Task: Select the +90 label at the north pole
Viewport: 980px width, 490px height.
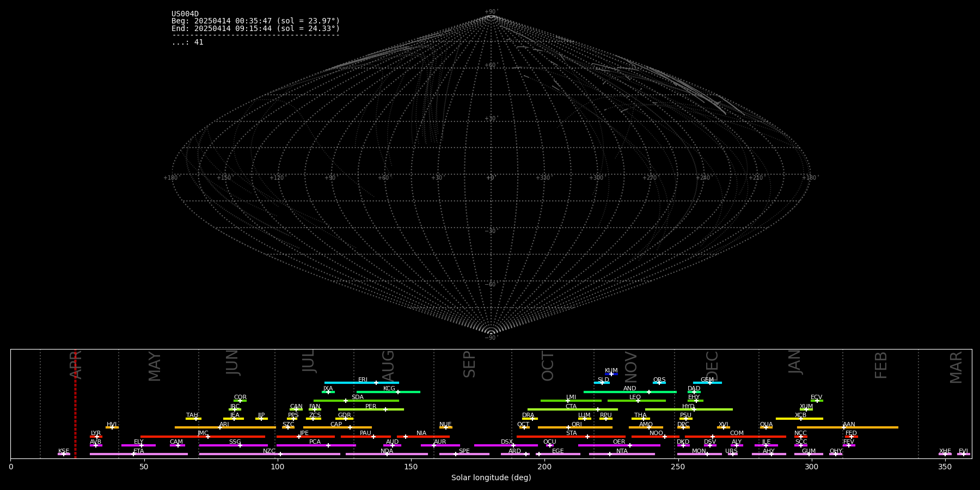Action: 491,12
